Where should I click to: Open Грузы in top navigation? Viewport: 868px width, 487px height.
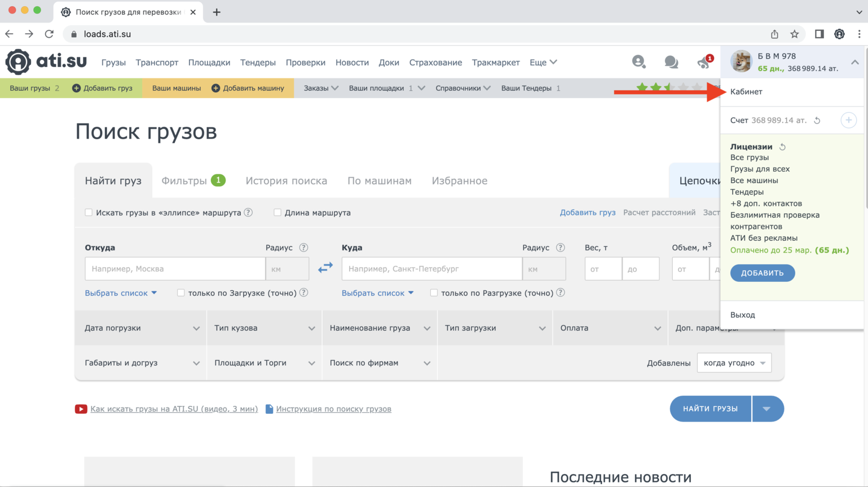point(113,62)
